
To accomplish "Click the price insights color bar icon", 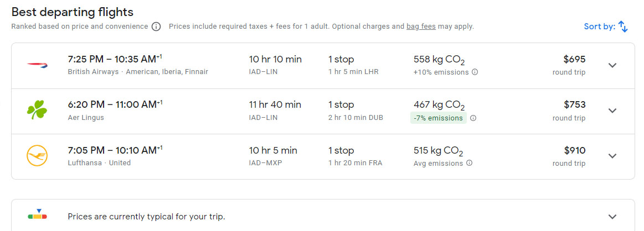I will coord(38,216).
